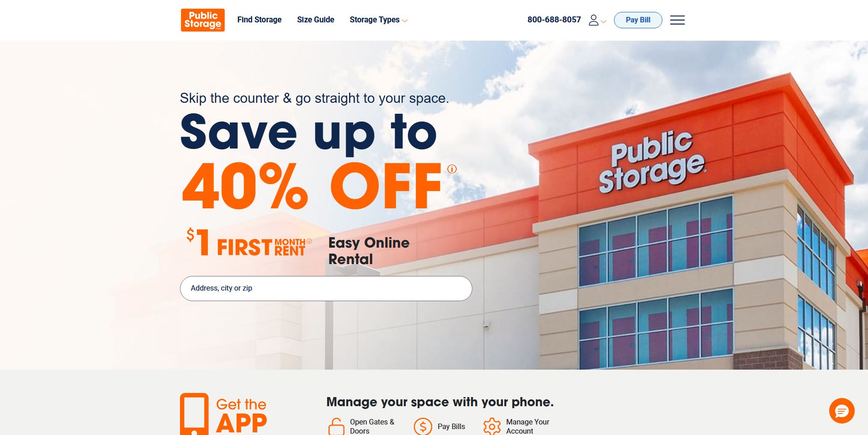The width and height of the screenshot is (868, 435).
Task: Click the Pay Bills dollar icon
Action: (x=423, y=427)
